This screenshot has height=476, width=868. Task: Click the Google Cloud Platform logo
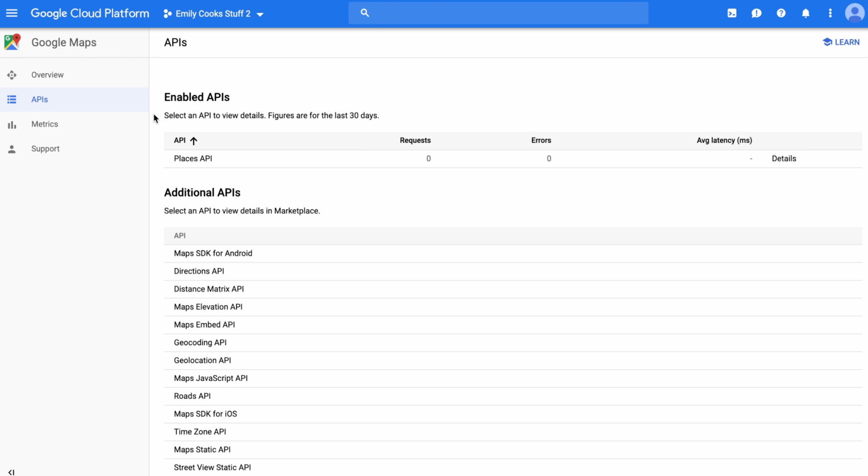click(x=90, y=13)
